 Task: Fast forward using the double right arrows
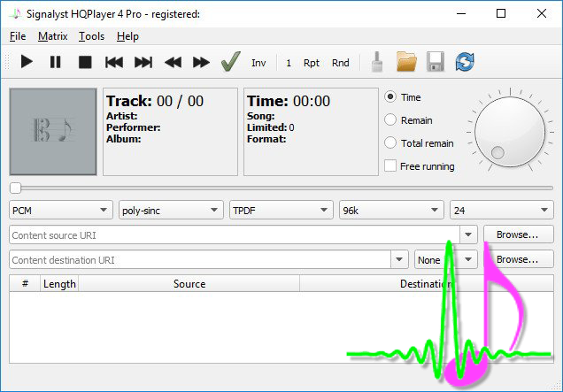tap(201, 62)
